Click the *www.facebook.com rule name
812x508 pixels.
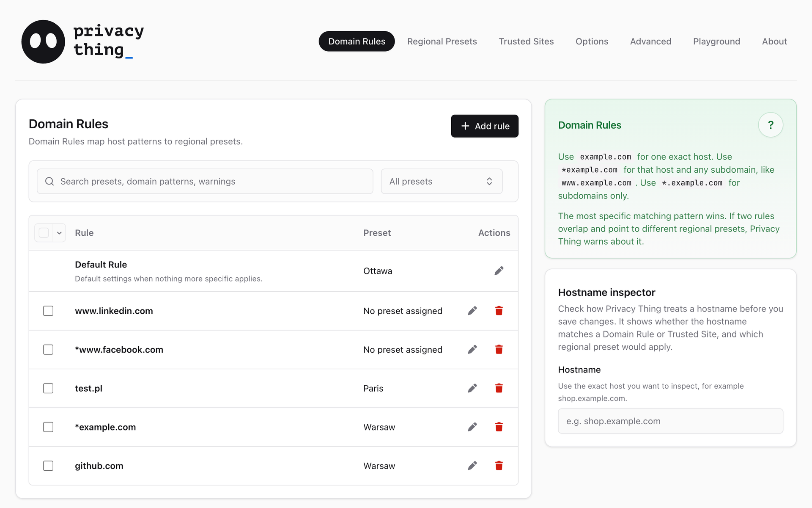point(119,350)
